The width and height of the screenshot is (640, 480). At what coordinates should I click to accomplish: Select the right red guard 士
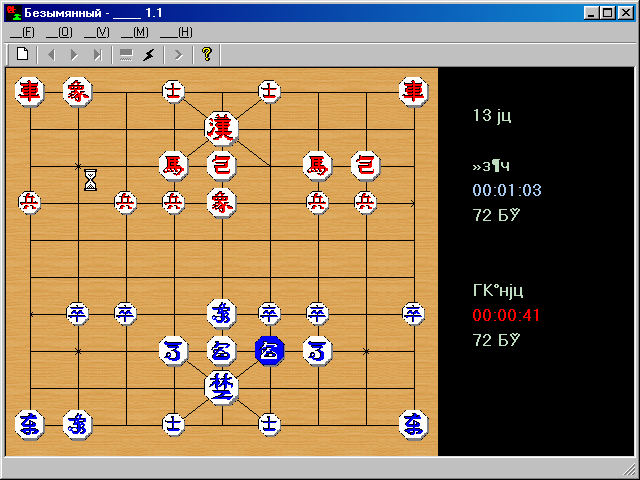tap(270, 92)
